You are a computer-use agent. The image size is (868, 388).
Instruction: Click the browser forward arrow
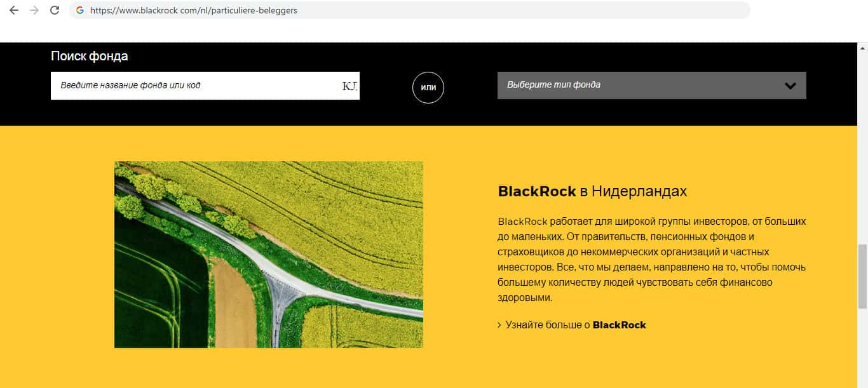click(34, 10)
